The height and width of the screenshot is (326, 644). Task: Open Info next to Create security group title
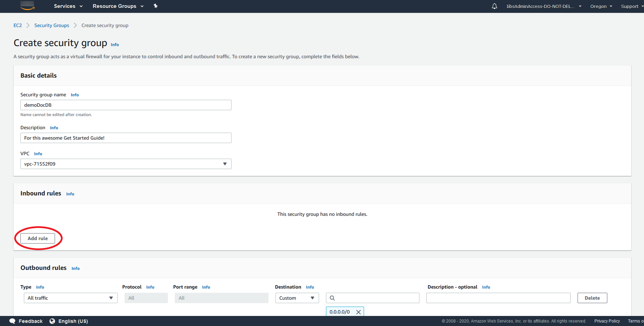(115, 45)
